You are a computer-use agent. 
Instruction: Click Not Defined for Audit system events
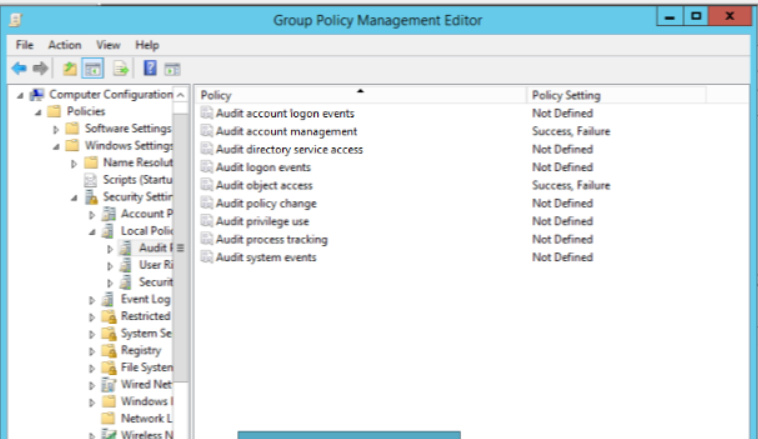click(562, 257)
